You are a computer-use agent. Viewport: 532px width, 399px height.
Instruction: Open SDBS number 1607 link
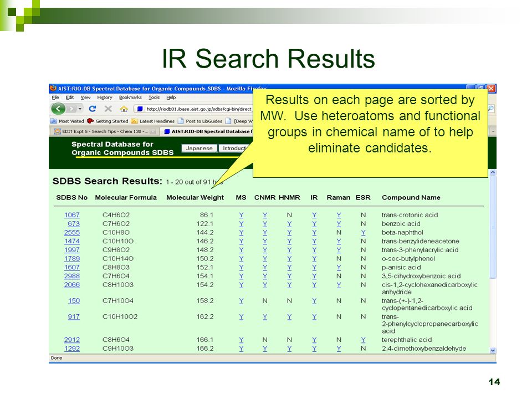pyautogui.click(x=72, y=267)
